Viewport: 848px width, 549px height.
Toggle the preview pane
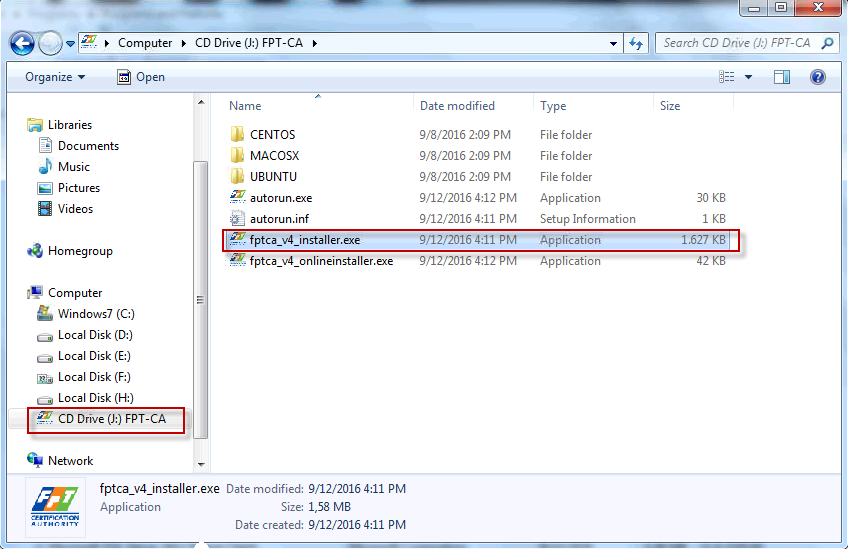point(781,77)
